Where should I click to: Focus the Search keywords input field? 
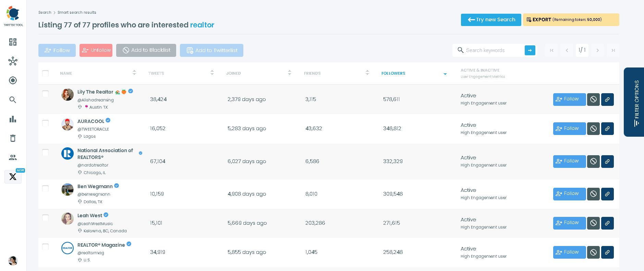494,50
